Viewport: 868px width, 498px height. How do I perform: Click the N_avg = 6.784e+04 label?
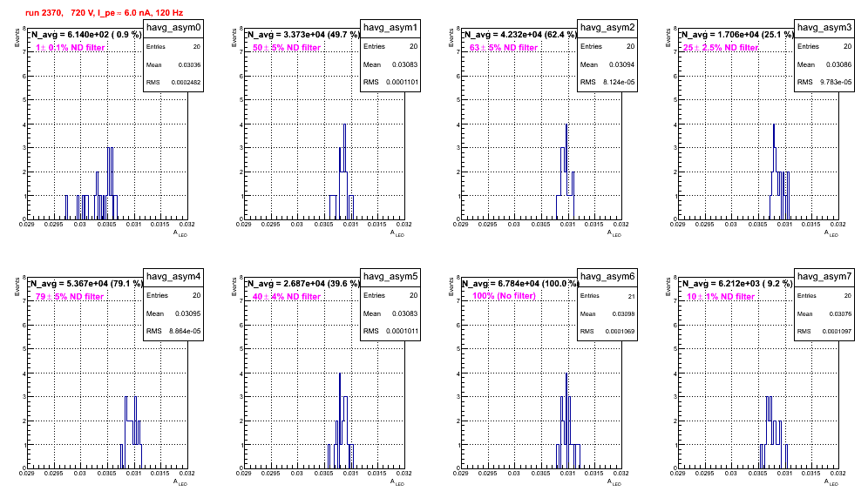[520, 283]
